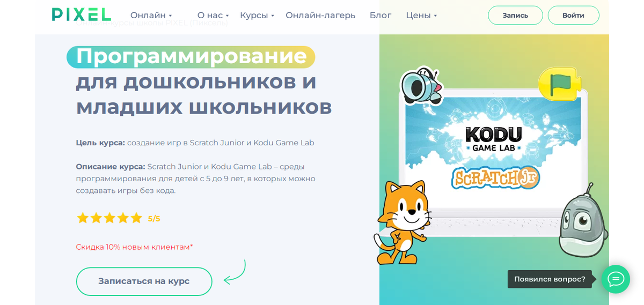Click the five-star rating
The width and height of the screenshot is (644, 305).
(x=109, y=218)
